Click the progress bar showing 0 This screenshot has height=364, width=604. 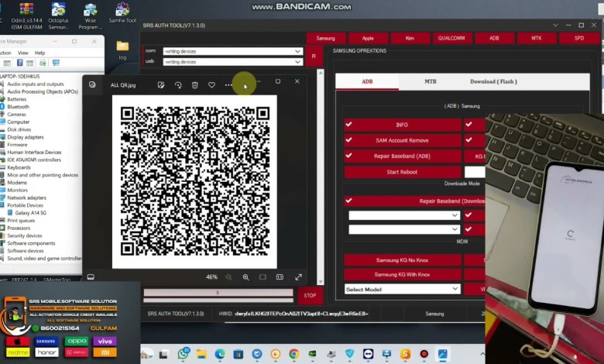click(218, 293)
